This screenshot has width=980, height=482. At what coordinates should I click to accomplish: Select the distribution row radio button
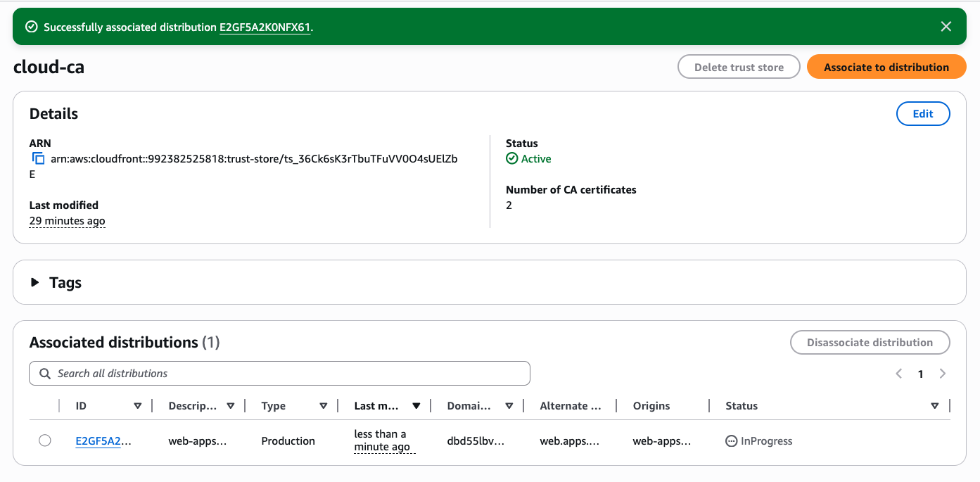pyautogui.click(x=45, y=440)
